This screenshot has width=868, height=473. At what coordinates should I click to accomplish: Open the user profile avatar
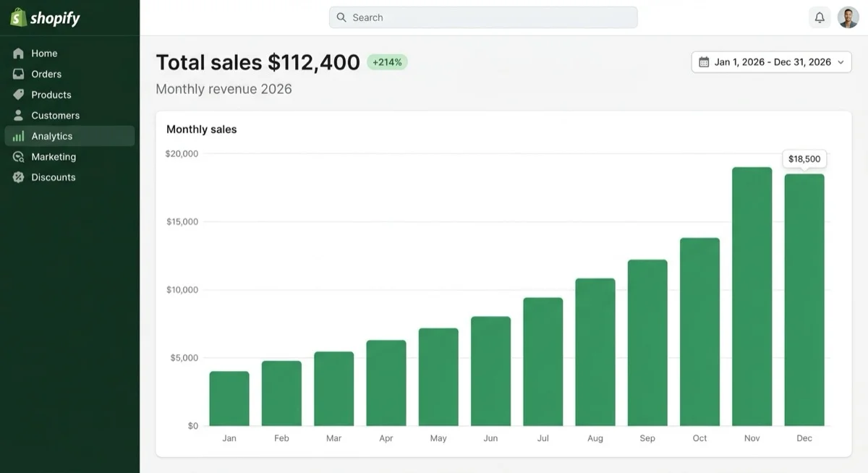[x=848, y=17]
